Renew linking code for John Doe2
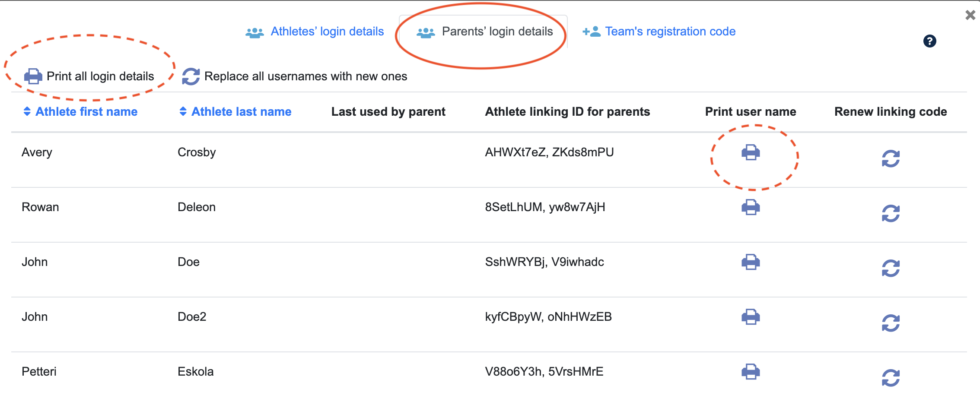 point(891,323)
